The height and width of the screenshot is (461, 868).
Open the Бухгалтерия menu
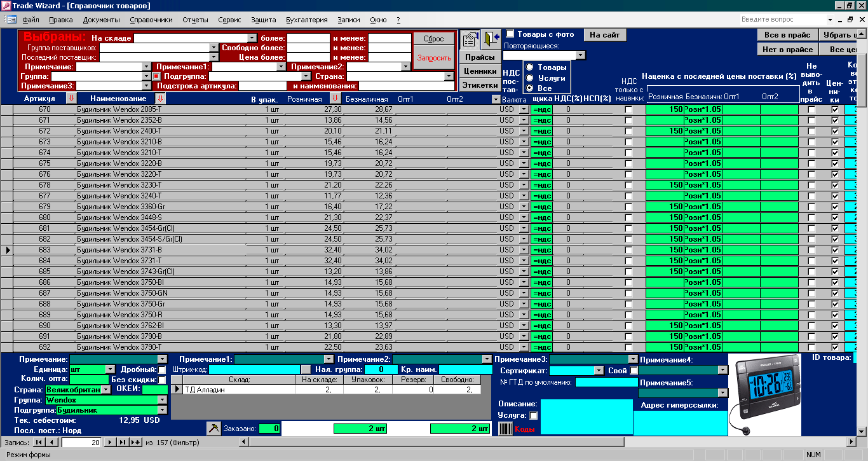(x=307, y=20)
